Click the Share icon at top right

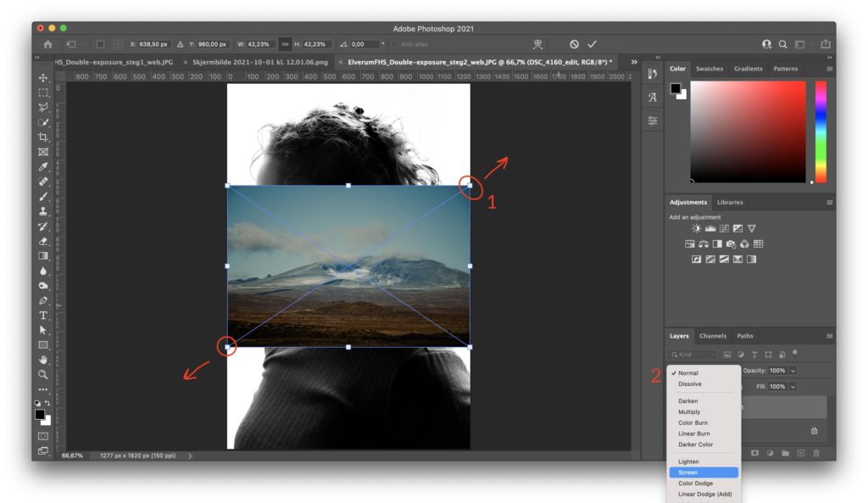(826, 44)
